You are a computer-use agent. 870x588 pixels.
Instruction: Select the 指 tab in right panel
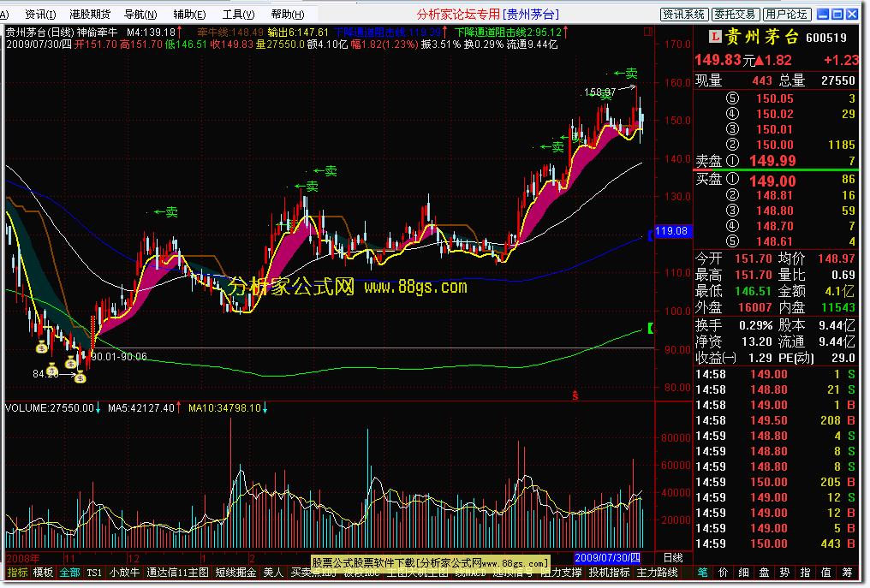(x=806, y=572)
